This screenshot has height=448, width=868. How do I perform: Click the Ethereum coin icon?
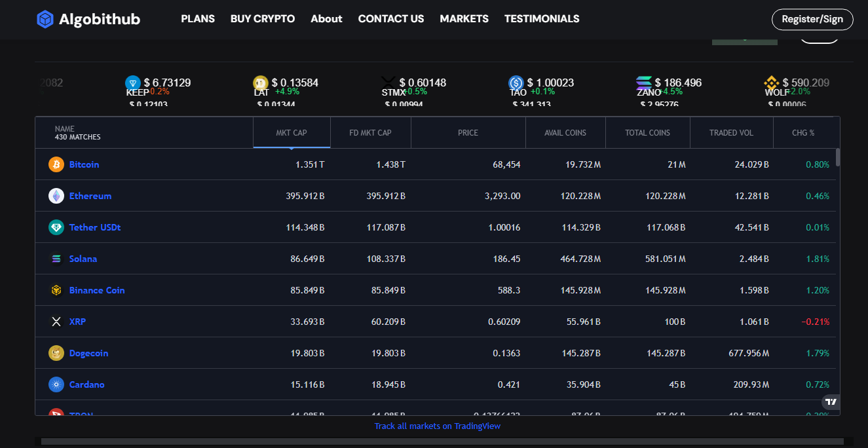[56, 196]
